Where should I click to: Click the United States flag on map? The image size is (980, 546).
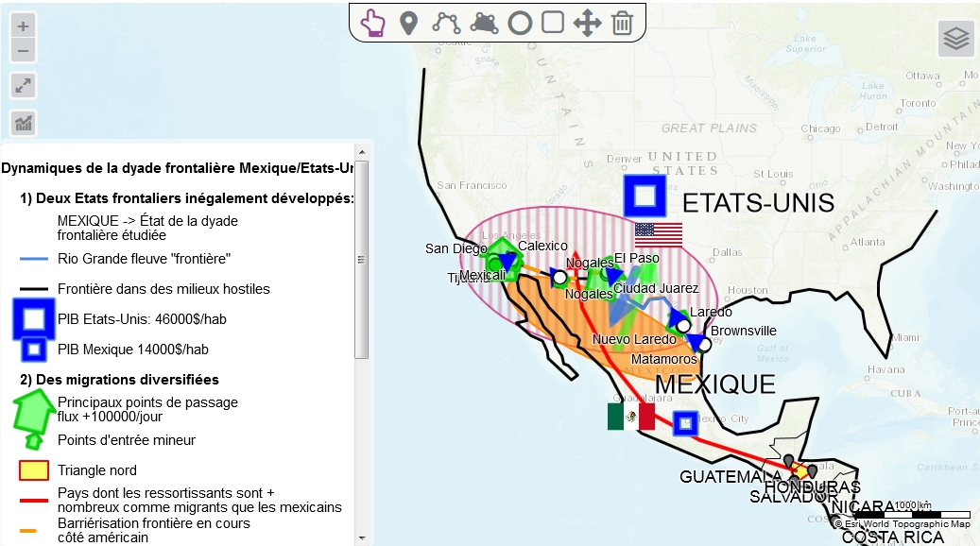(659, 233)
